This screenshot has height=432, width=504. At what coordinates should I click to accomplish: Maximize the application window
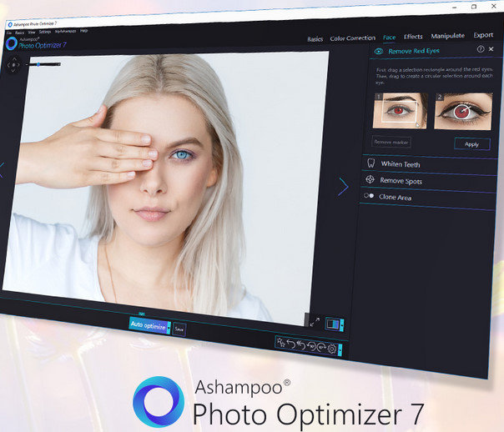tap(474, 7)
